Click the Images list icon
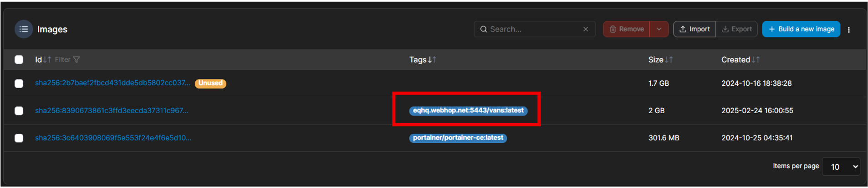 pos(24,29)
